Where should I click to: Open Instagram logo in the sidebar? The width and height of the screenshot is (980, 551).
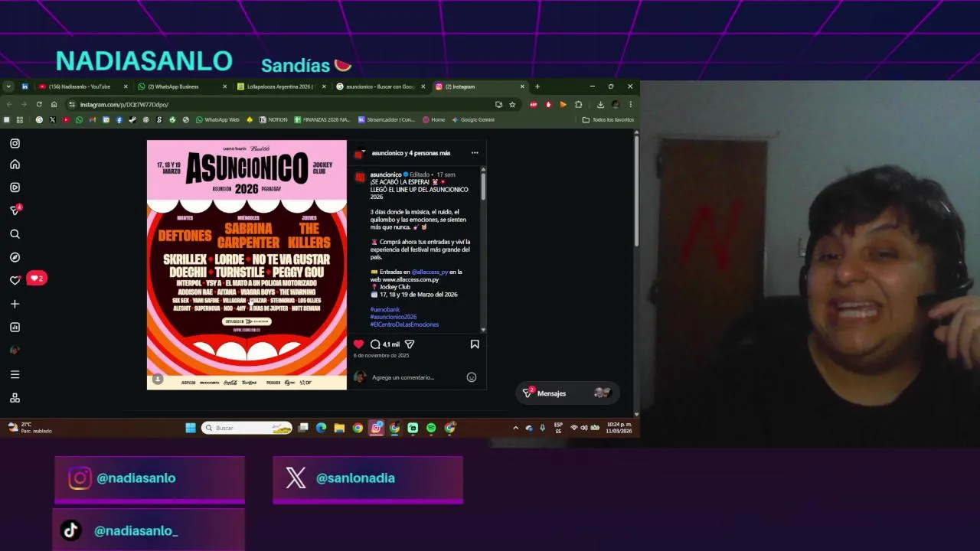15,143
